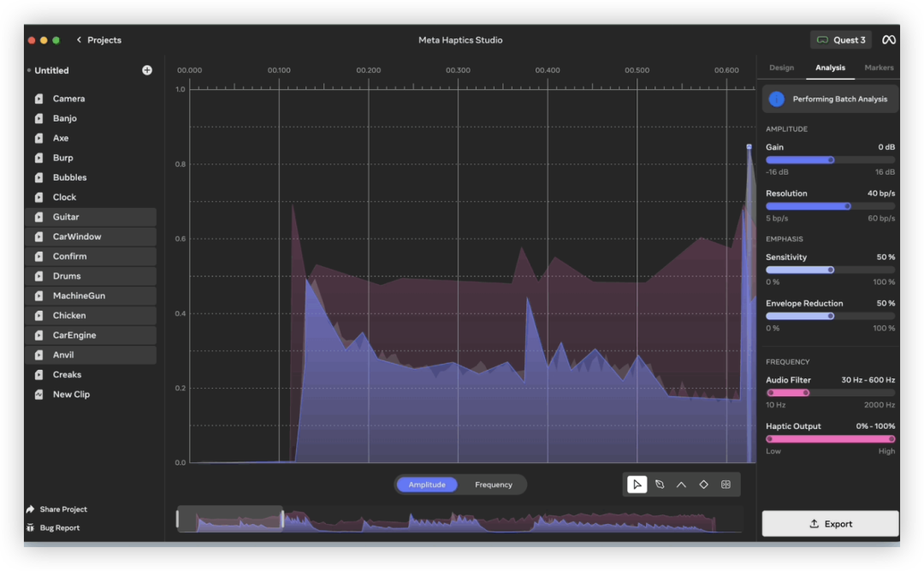This screenshot has width=924, height=571.
Task: Open the Quest 3 device selector
Action: pos(841,40)
